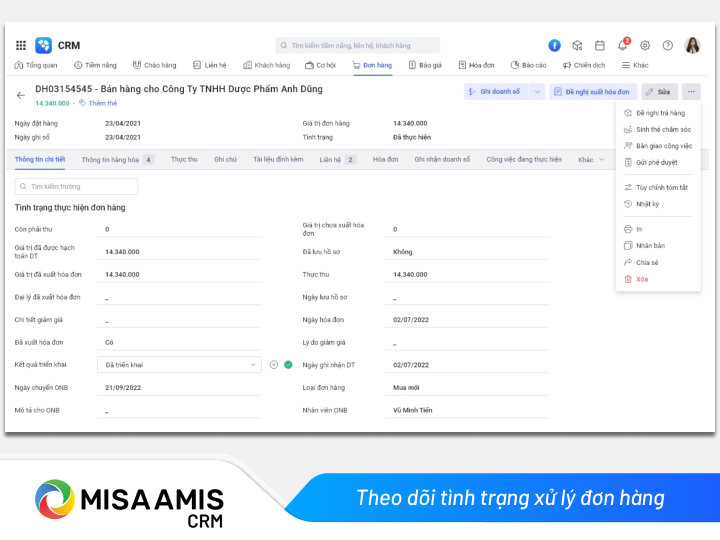Select Xóa delete menu item
The height and width of the screenshot is (540, 720).
(658, 279)
